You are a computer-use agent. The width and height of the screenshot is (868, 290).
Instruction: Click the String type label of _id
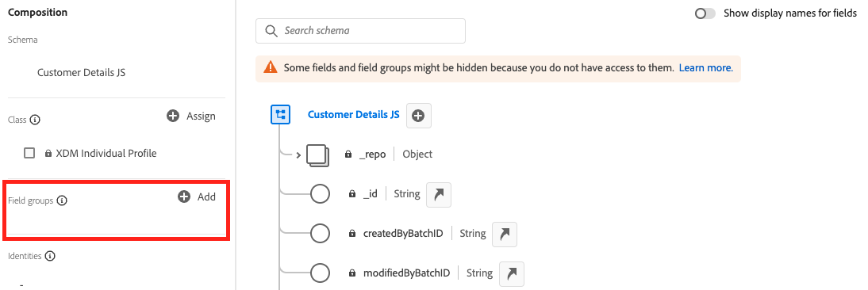click(x=407, y=194)
